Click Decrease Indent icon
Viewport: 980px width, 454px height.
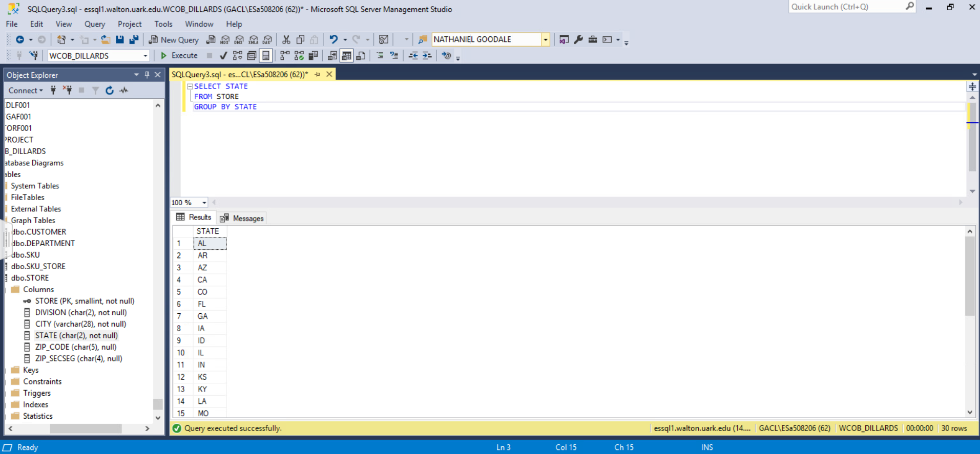click(413, 55)
